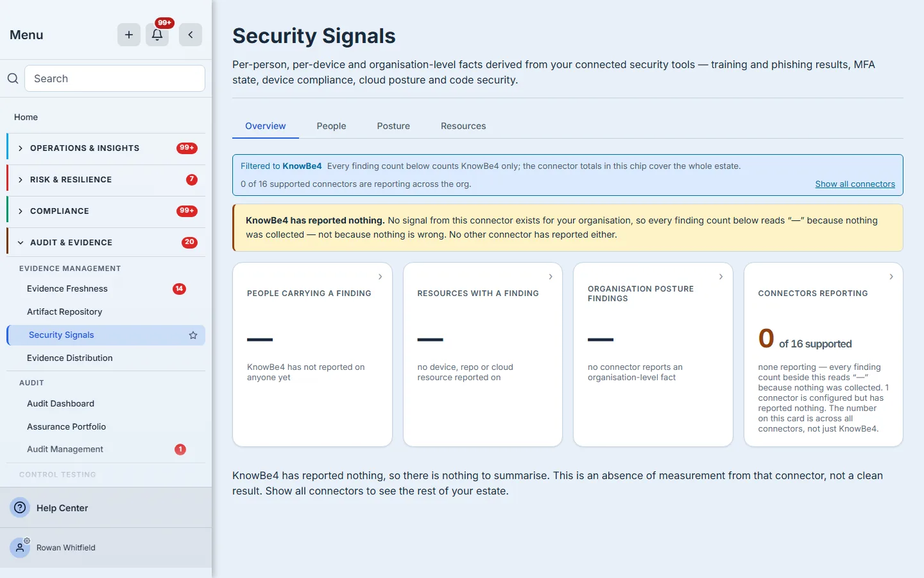Open the Organisation Posture Findings card arrow
The image size is (924, 578).
721,277
